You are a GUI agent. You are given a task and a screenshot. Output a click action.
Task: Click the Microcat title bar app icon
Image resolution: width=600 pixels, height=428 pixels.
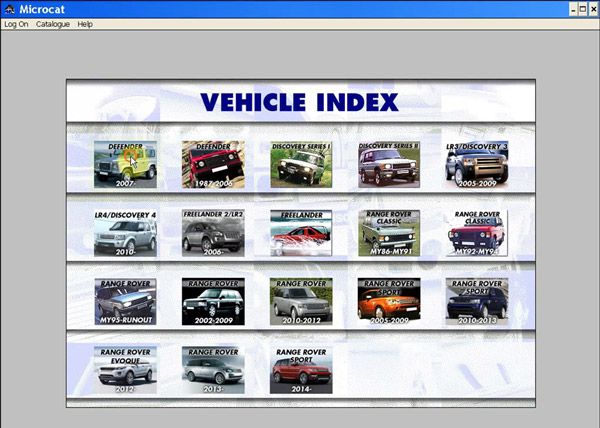coord(9,9)
